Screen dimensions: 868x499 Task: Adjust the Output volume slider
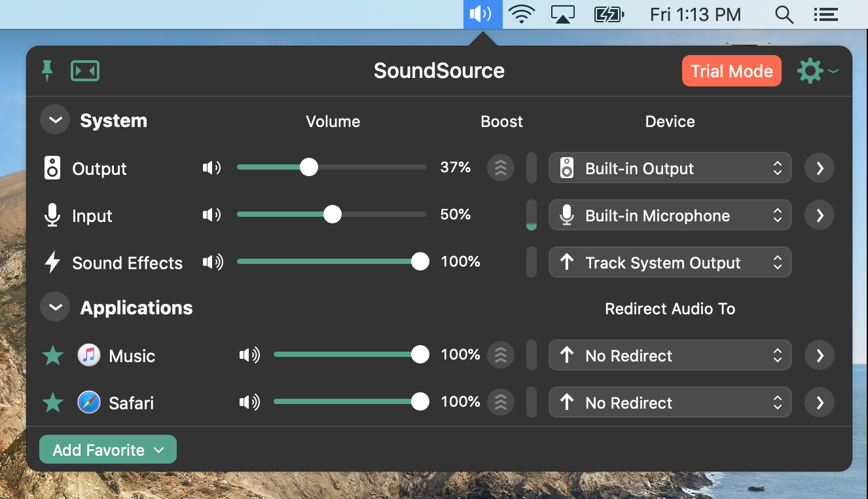coord(332,168)
